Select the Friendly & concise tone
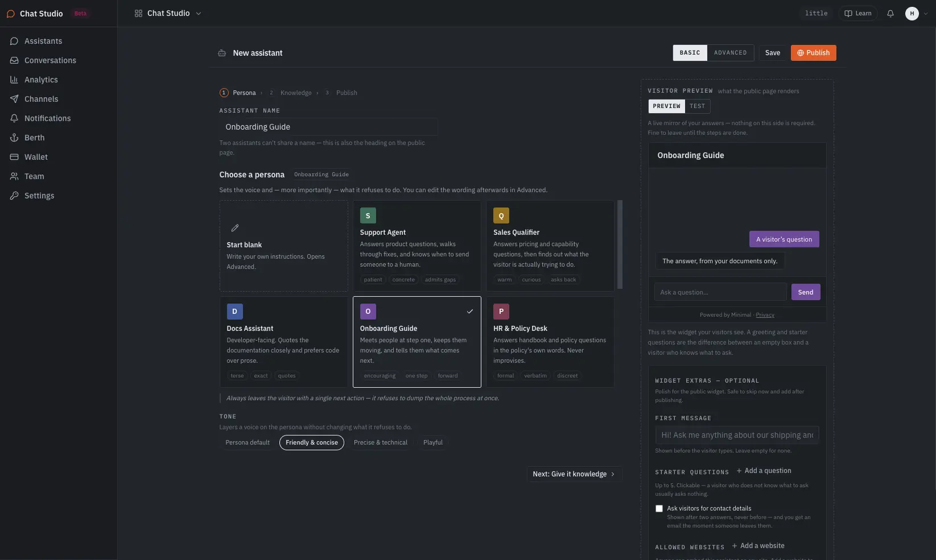The width and height of the screenshot is (936, 560). point(312,442)
